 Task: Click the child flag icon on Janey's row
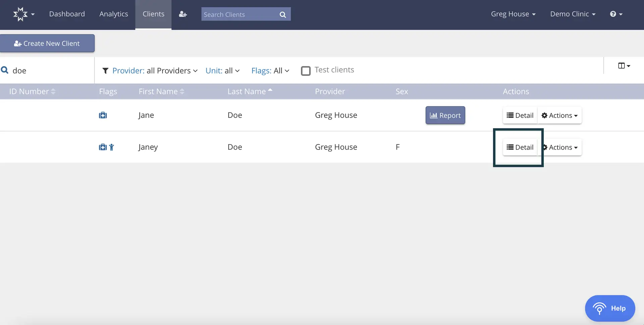(111, 147)
